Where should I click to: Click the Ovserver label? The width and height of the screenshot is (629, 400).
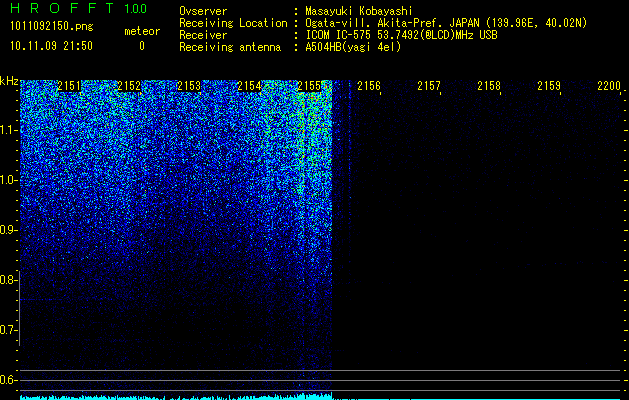203,11
